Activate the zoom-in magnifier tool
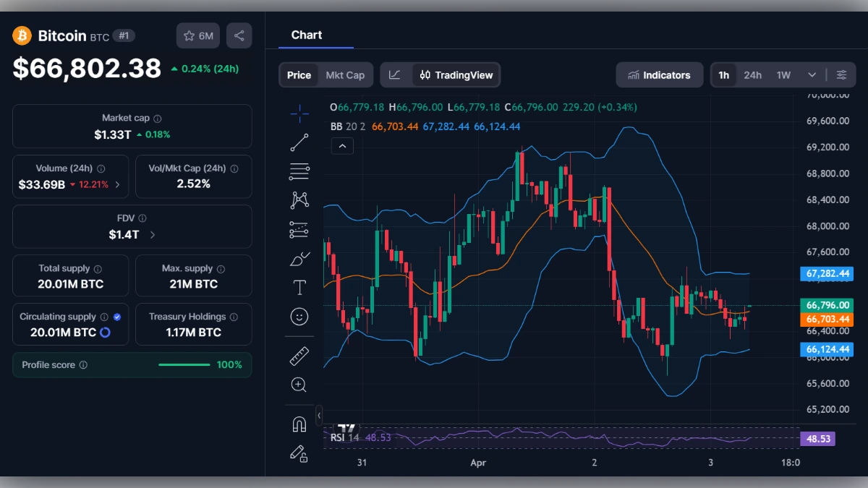The width and height of the screenshot is (868, 488). 299,385
